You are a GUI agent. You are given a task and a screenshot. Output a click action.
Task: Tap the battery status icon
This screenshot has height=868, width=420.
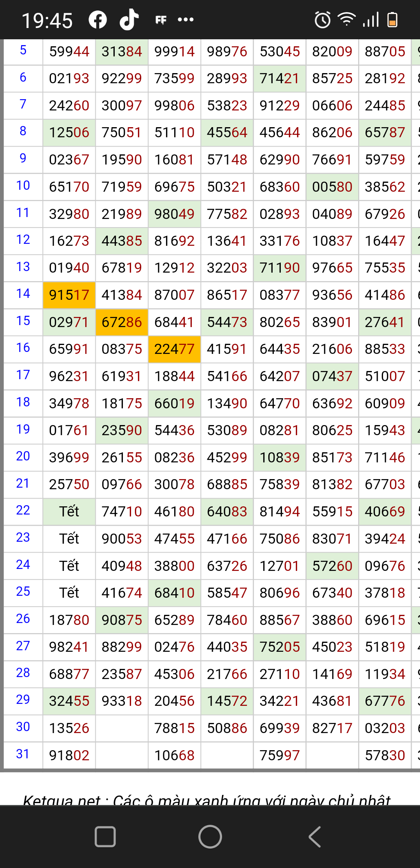point(392,20)
